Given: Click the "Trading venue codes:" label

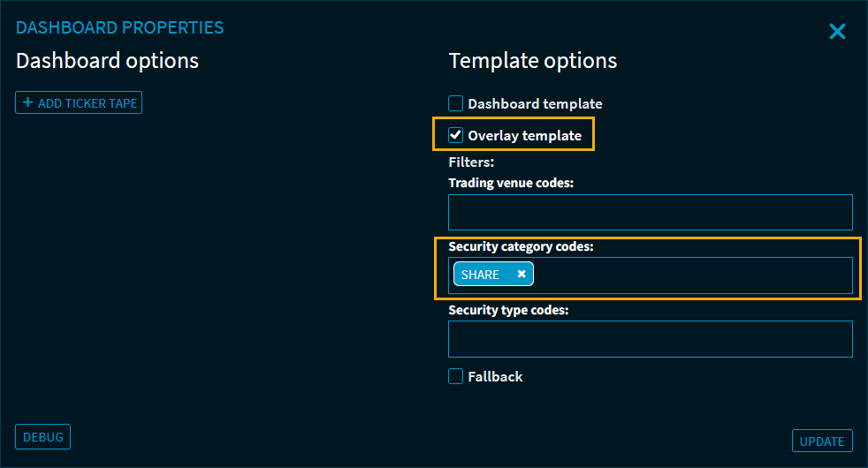Looking at the screenshot, I should point(511,183).
